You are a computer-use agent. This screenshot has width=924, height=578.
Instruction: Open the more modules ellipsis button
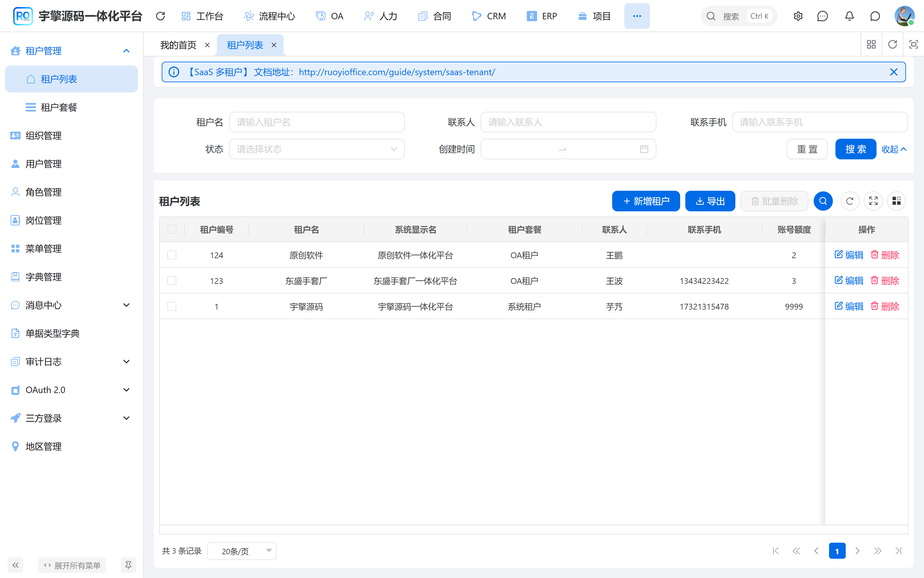point(637,16)
